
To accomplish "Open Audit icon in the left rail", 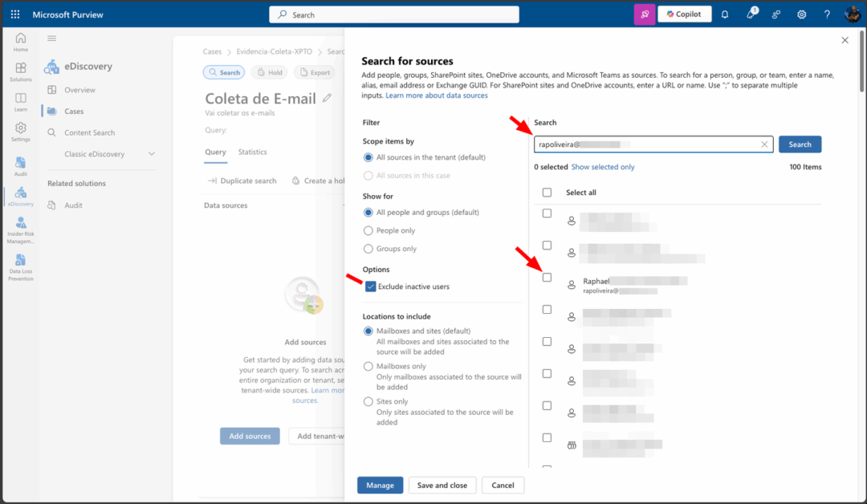I will [20, 166].
